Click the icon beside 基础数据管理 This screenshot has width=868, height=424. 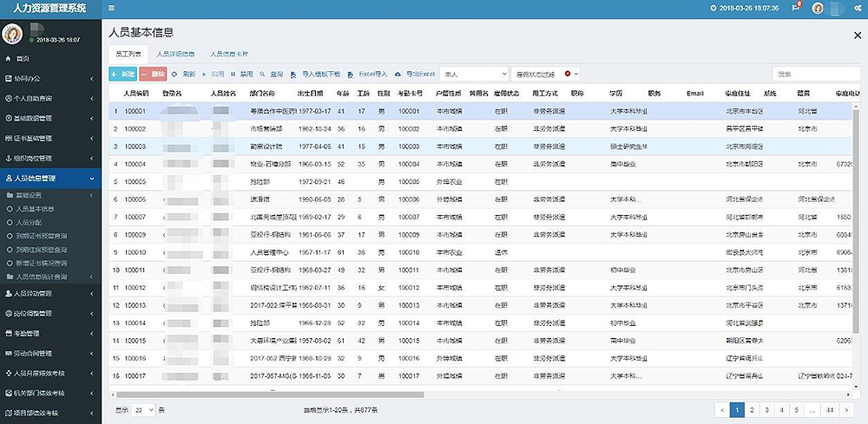(8, 118)
